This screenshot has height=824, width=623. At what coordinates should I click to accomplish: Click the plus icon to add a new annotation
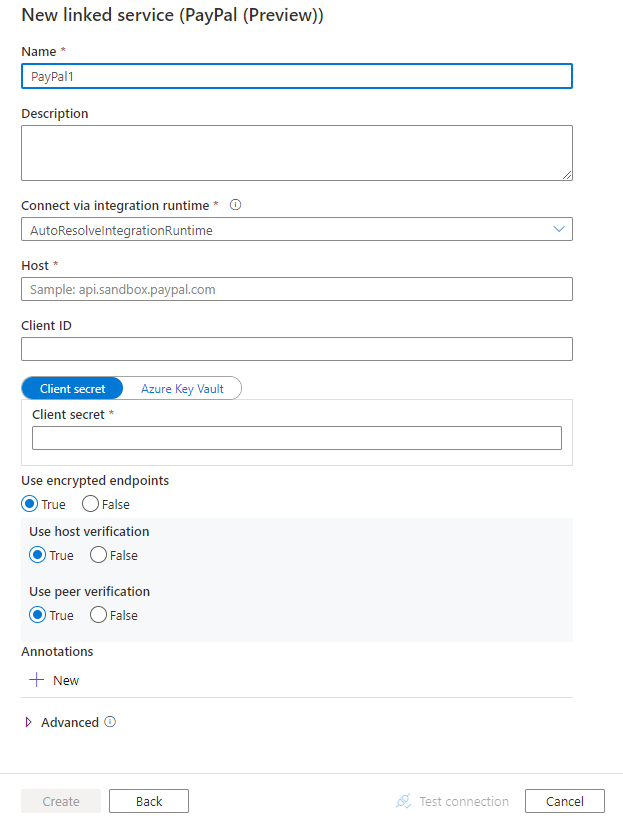pyautogui.click(x=36, y=680)
